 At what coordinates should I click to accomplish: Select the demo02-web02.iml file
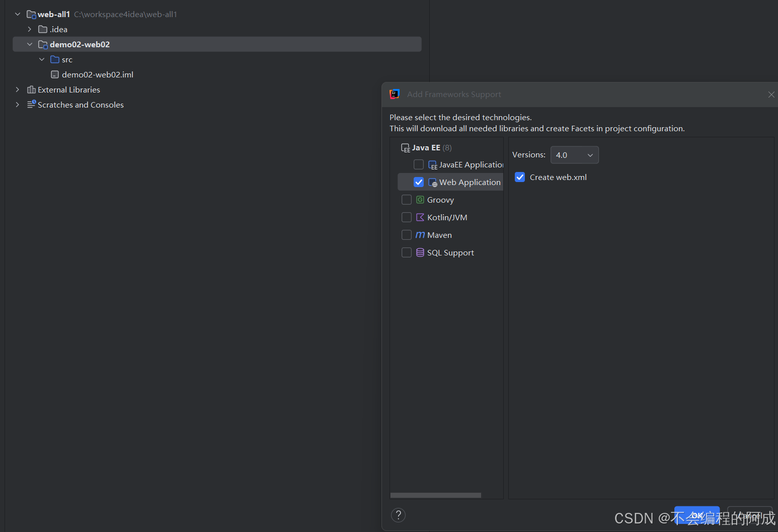tap(217, 74)
